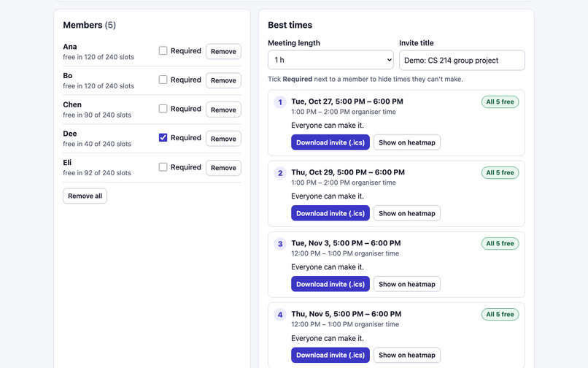Remove member Chen

tap(223, 110)
